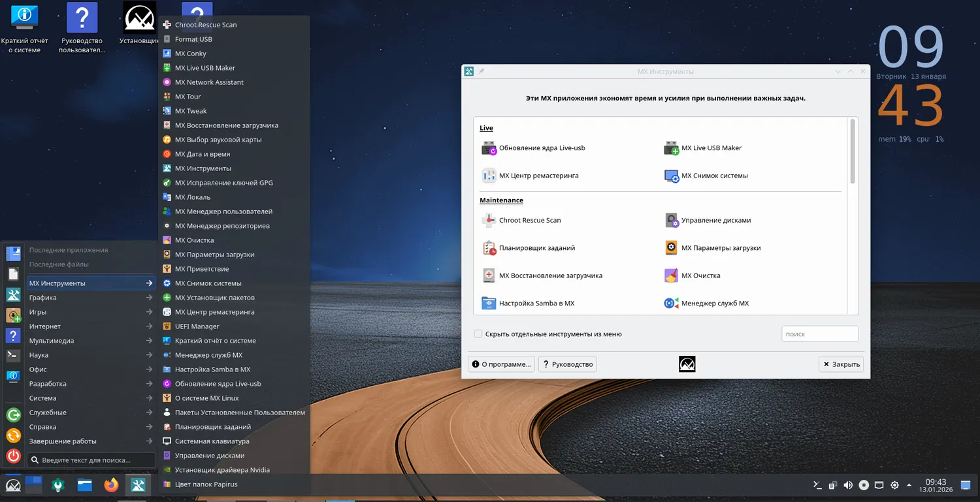The image size is (980, 502).
Task: Pin the MX Инструменты window with the titlebar pin
Action: [x=482, y=71]
